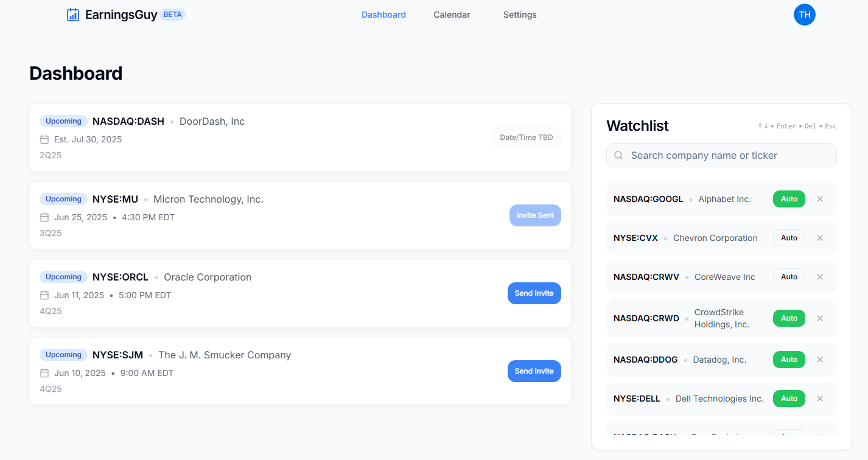Open the Dashboard tab
This screenshot has width=868, height=460.
[x=383, y=15]
